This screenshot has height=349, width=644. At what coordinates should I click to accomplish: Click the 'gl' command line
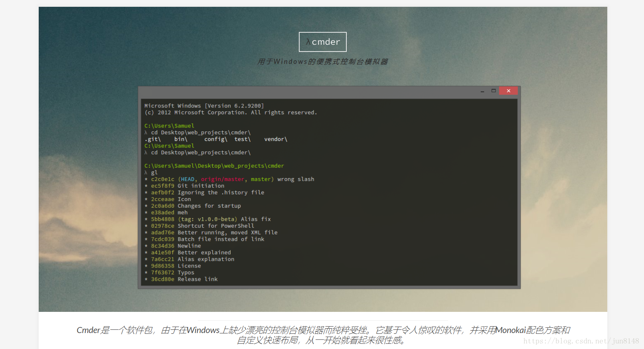click(151, 173)
